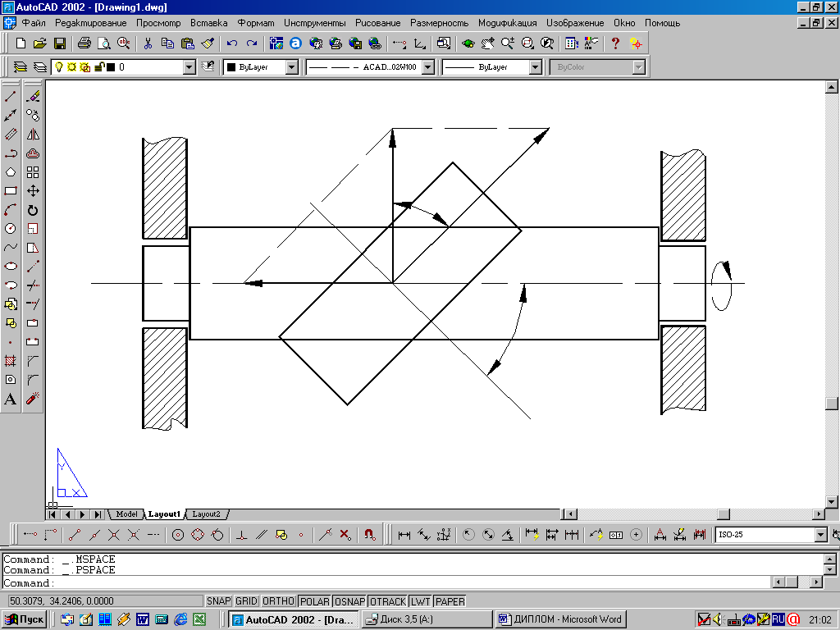
Task: Open the Редактирование menu
Action: (90, 23)
